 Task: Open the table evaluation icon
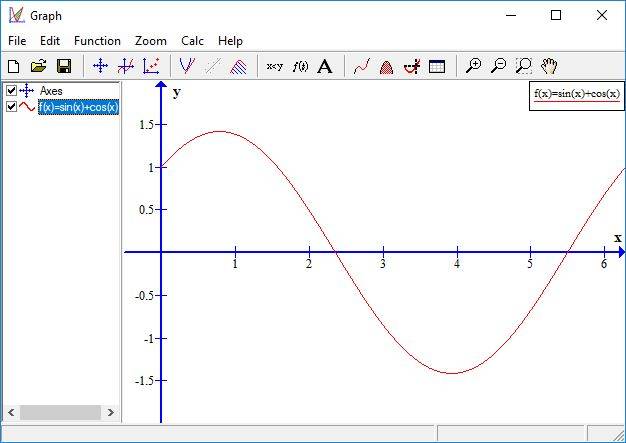[437, 66]
